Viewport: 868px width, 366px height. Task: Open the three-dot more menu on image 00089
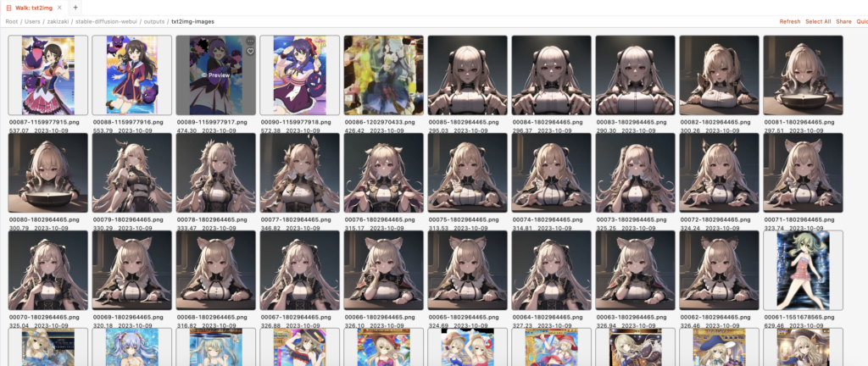250,41
